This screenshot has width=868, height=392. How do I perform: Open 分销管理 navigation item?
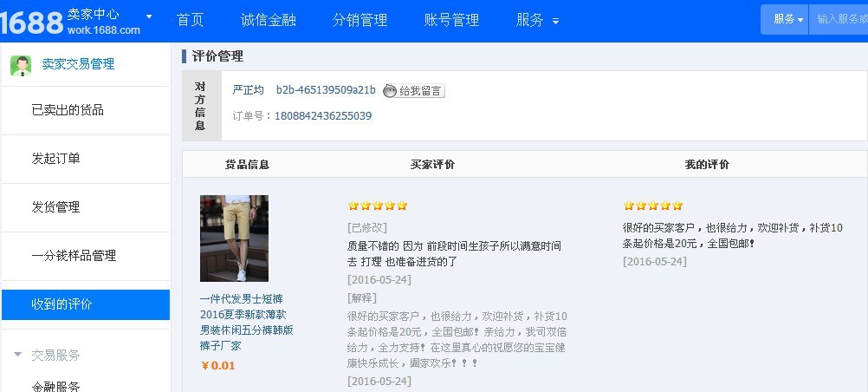tap(360, 20)
